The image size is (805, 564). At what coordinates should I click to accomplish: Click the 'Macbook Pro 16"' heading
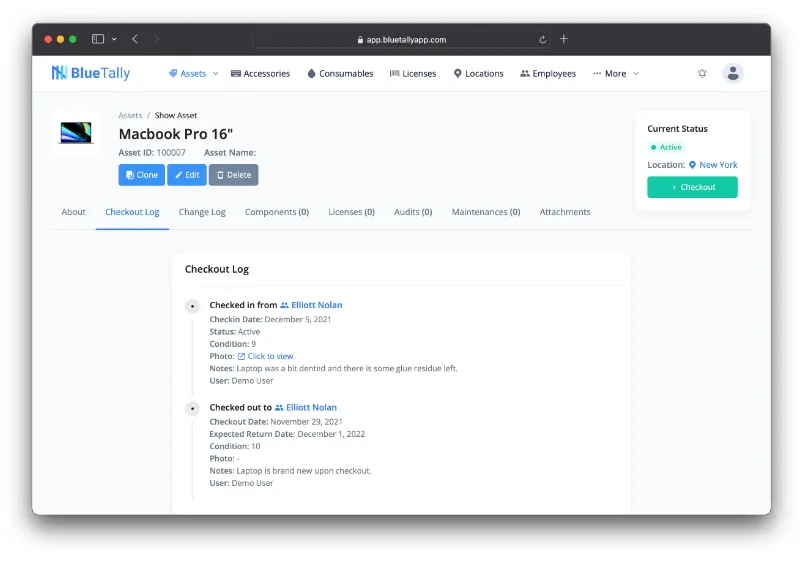(176, 134)
